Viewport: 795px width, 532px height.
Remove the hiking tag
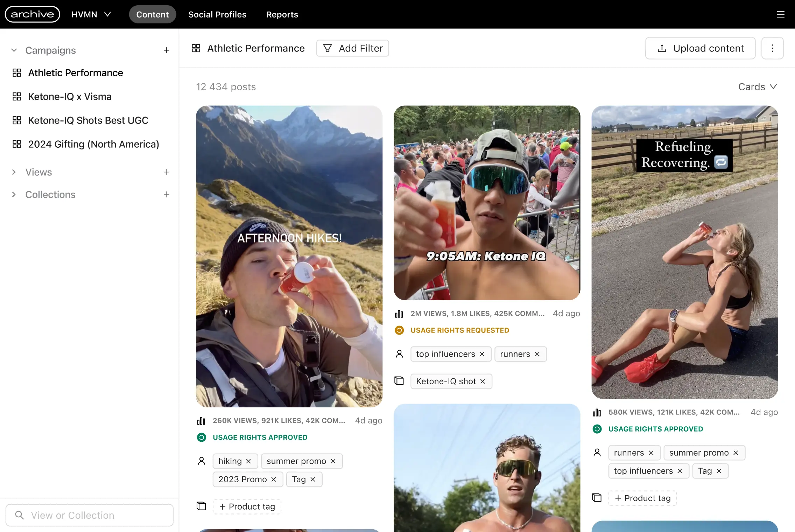coord(248,461)
